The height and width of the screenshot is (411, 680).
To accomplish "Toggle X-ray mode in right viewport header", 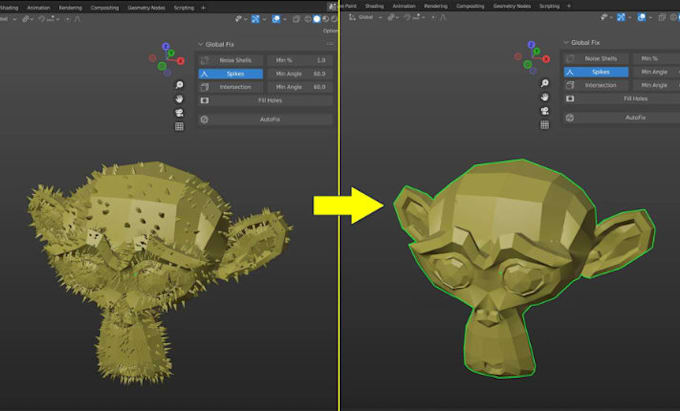I will (x=662, y=17).
